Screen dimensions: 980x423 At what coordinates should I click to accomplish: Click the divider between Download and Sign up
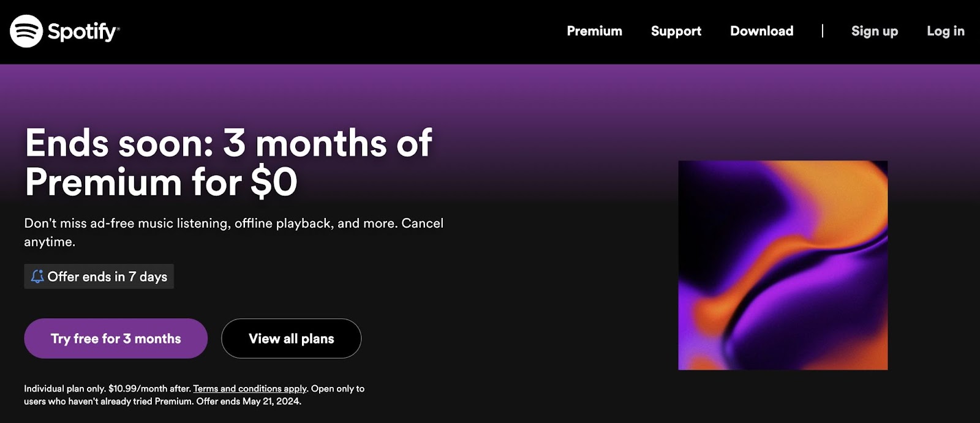tap(823, 31)
